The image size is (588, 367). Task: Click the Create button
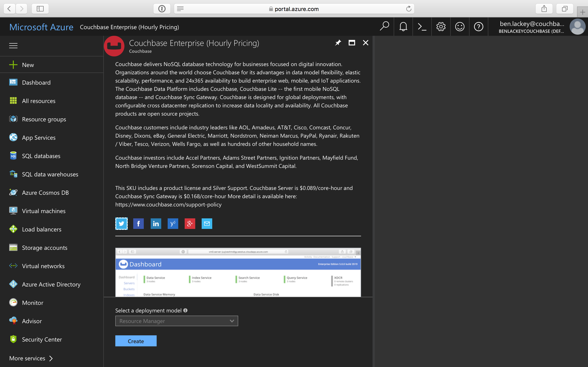pos(136,341)
